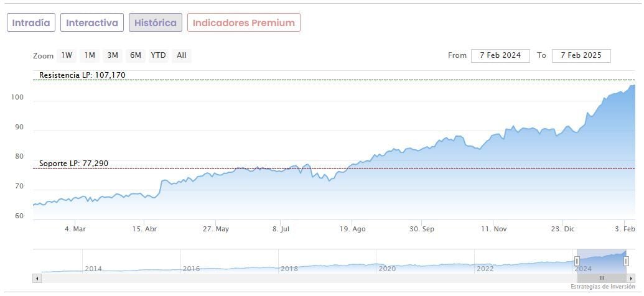Click the From date field
Viewport: 644px width, 296px height.
tap(500, 55)
